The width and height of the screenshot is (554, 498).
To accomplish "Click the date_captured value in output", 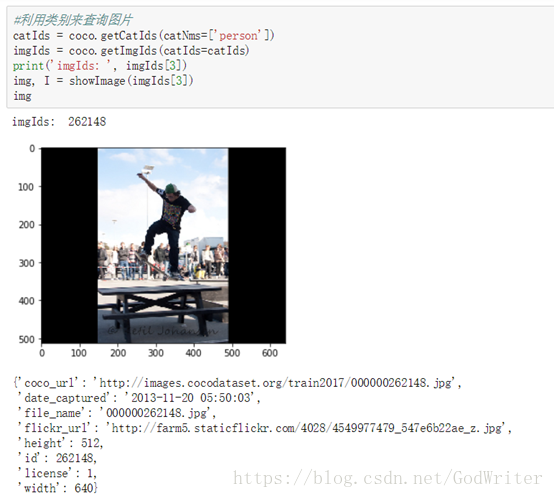I will click(190, 398).
